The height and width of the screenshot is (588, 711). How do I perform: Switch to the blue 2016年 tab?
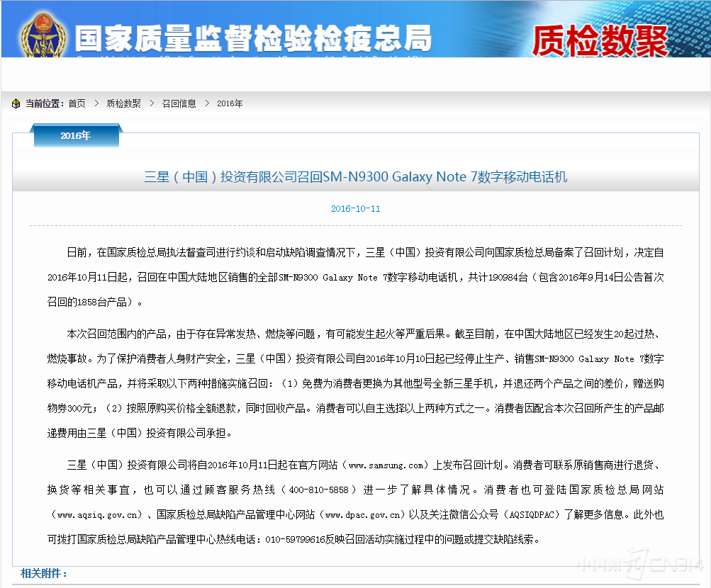click(x=76, y=135)
